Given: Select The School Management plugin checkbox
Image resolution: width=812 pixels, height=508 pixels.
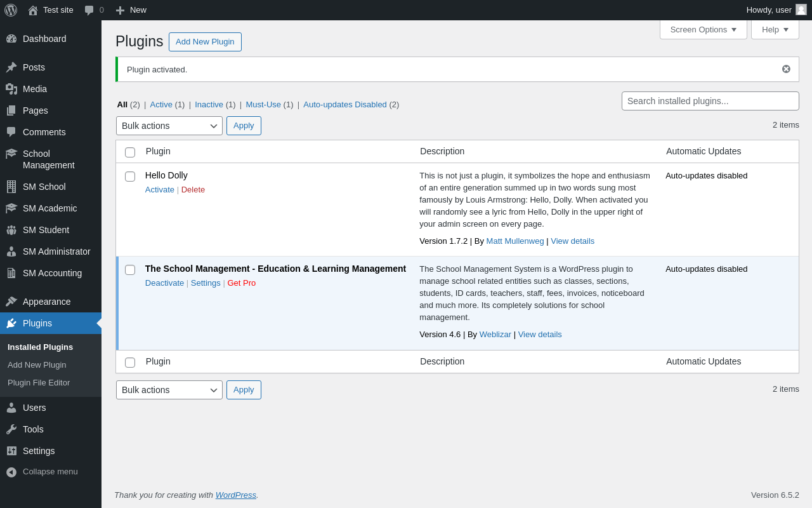Looking at the screenshot, I should (x=130, y=270).
